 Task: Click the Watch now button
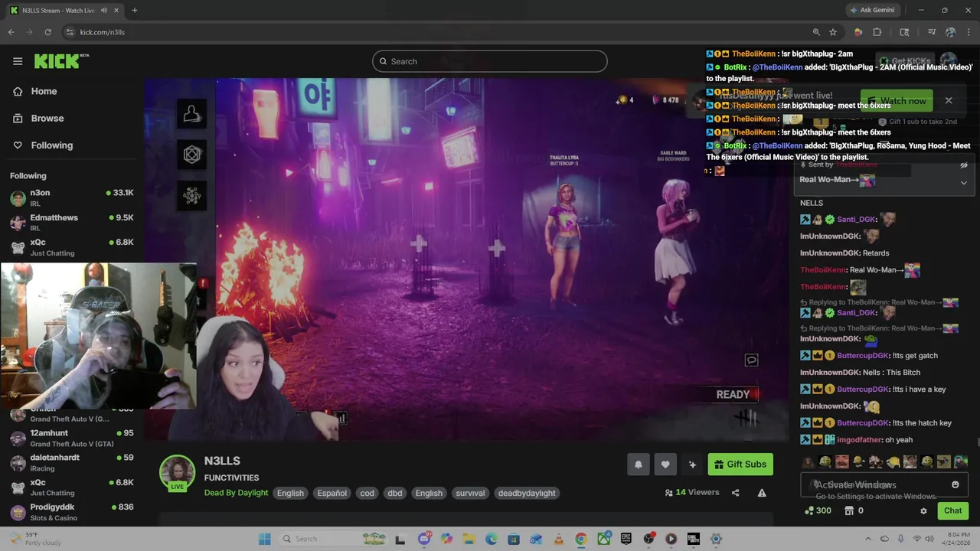(x=896, y=101)
